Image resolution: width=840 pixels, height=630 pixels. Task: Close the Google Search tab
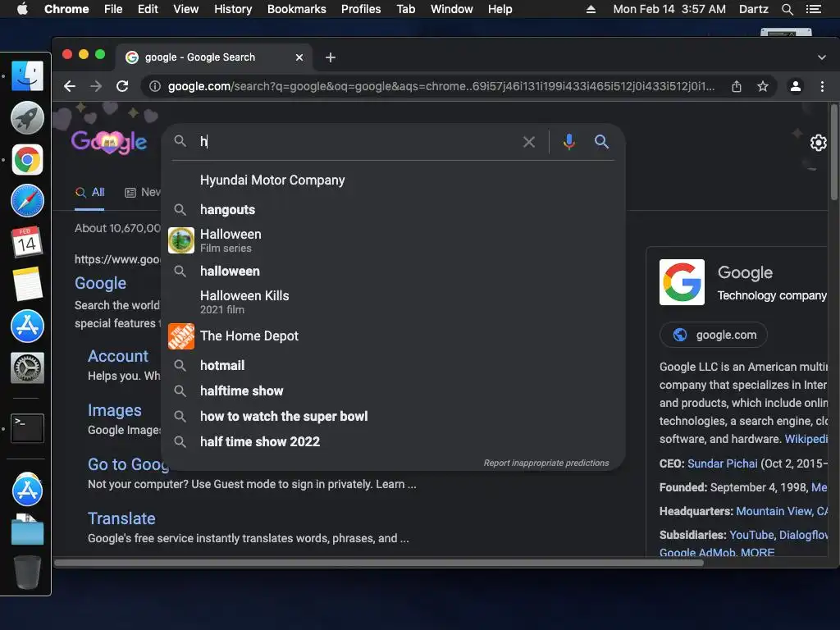point(299,57)
